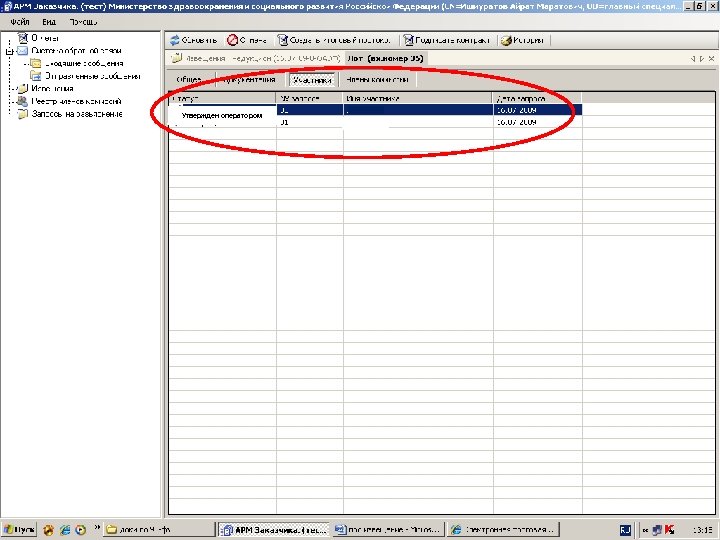Click the Отмена cancel toolbar button
Image resolution: width=720 pixels, height=540 pixels.
247,40
